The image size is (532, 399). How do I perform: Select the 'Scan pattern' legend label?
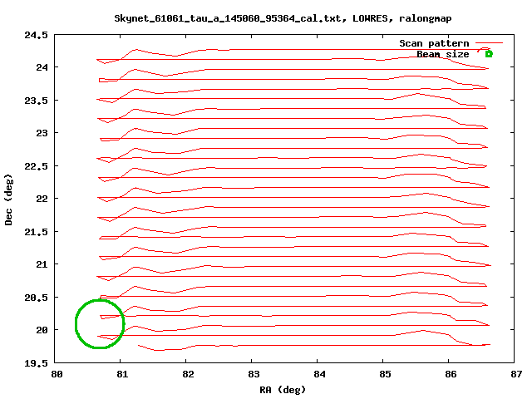point(434,43)
